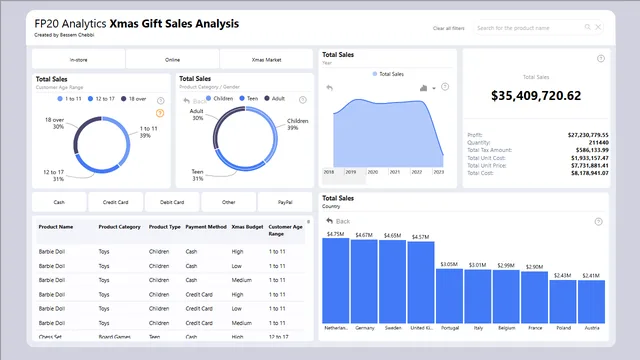Open help icon in Product Category donut chart
The image size is (640, 360).
pyautogui.click(x=303, y=100)
